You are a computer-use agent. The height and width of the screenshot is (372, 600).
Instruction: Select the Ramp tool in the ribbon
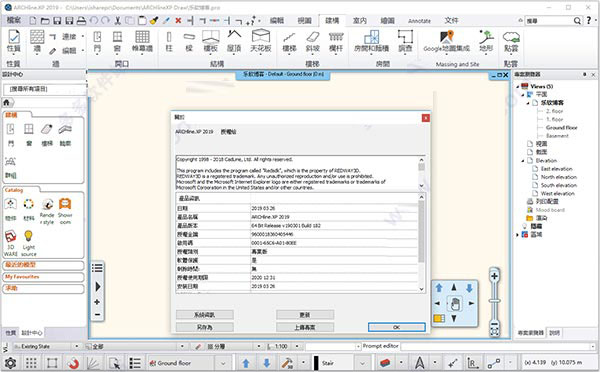[x=313, y=41]
